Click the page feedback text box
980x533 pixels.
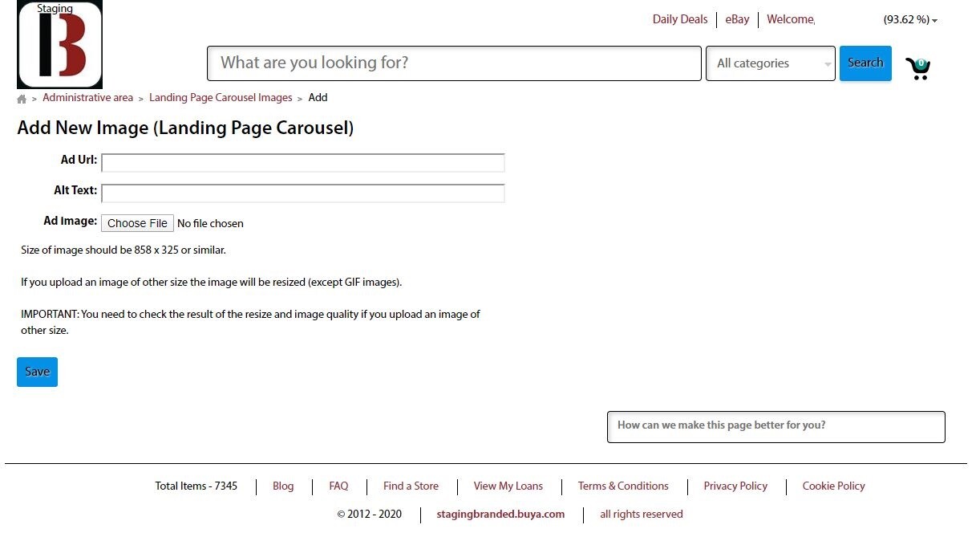point(776,427)
